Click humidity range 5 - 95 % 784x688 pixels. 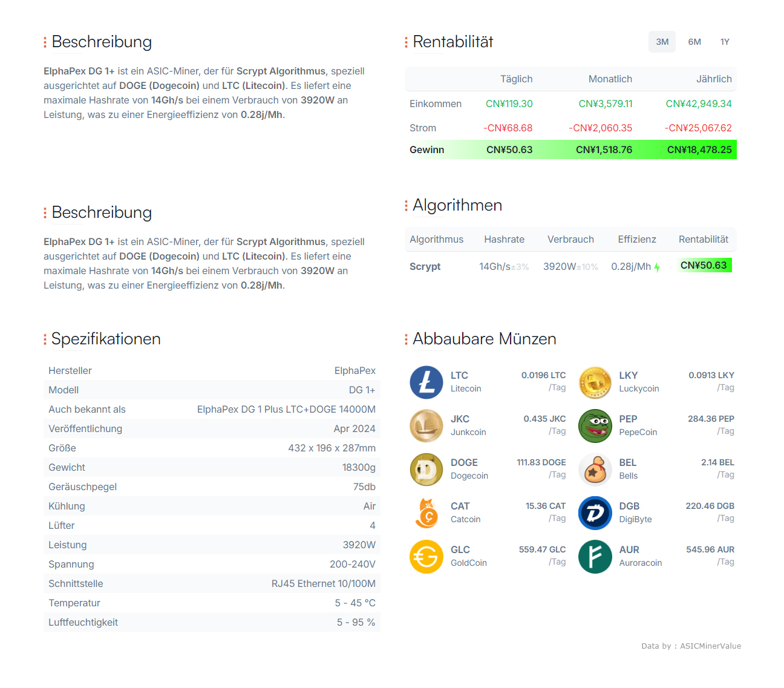click(356, 622)
